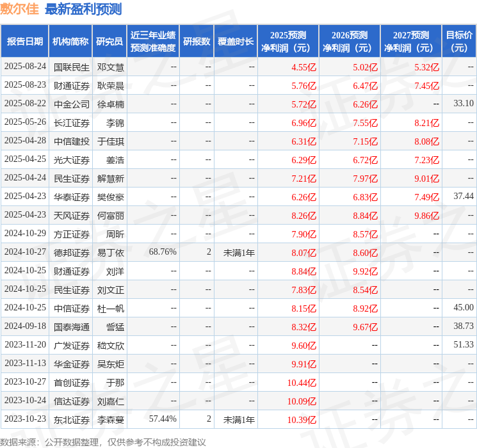Select the 研究员 column header
The width and height of the screenshot is (477, 448).
(x=109, y=42)
